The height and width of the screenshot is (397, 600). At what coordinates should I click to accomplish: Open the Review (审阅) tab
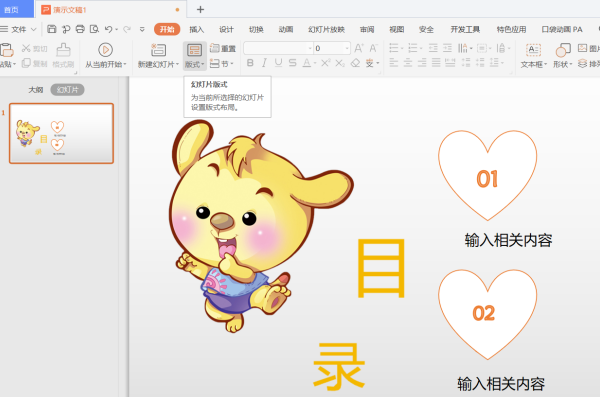[x=367, y=29]
